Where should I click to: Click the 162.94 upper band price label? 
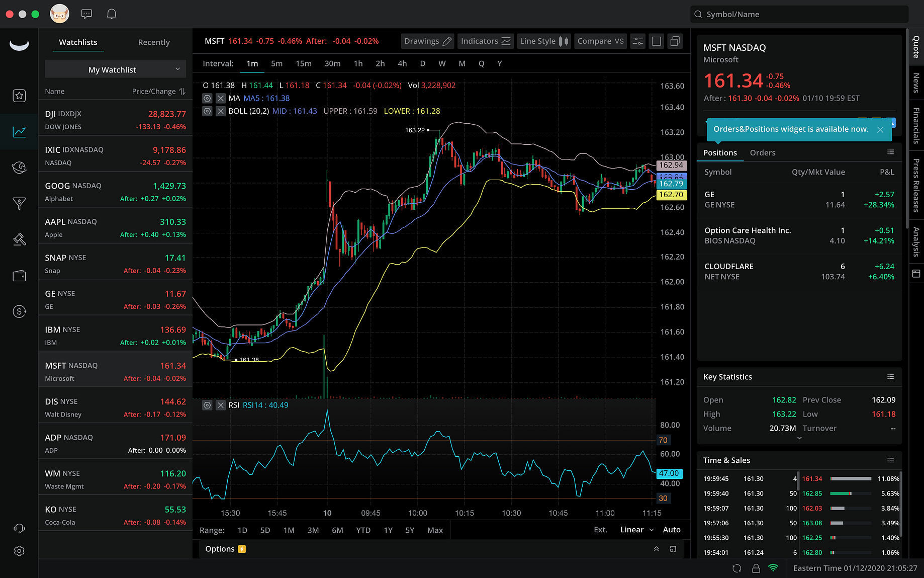coord(671,165)
